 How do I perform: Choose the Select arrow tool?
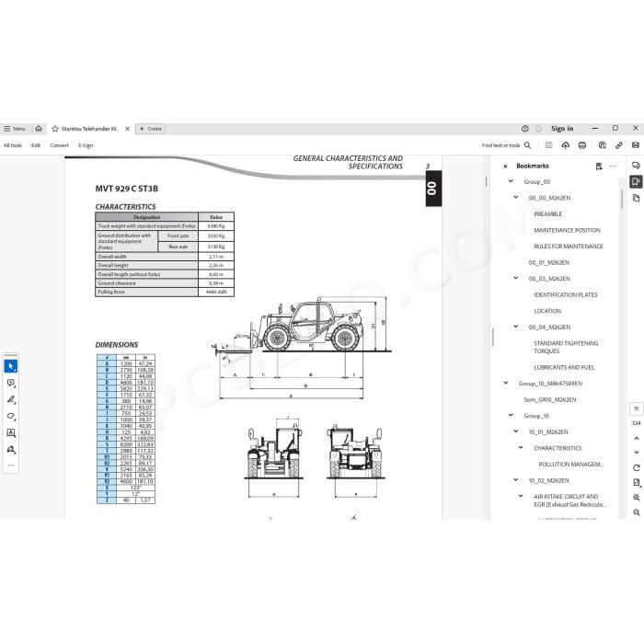click(11, 366)
